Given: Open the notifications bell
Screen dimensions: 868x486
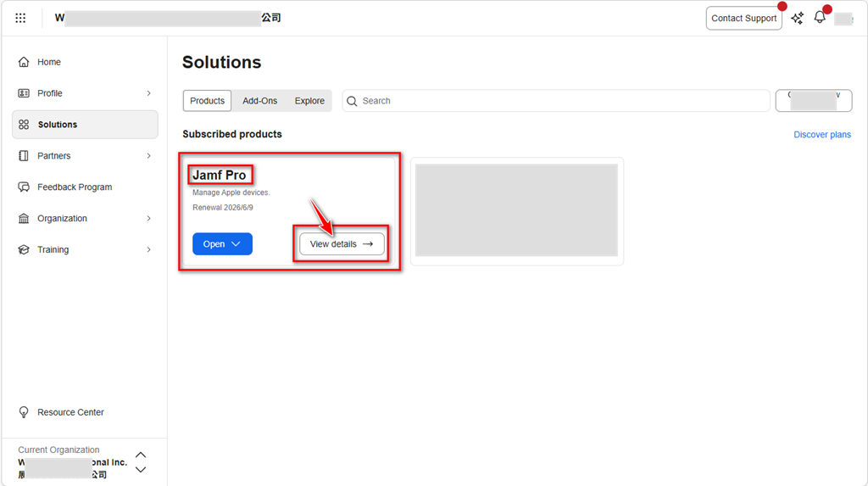Looking at the screenshot, I should [x=820, y=18].
